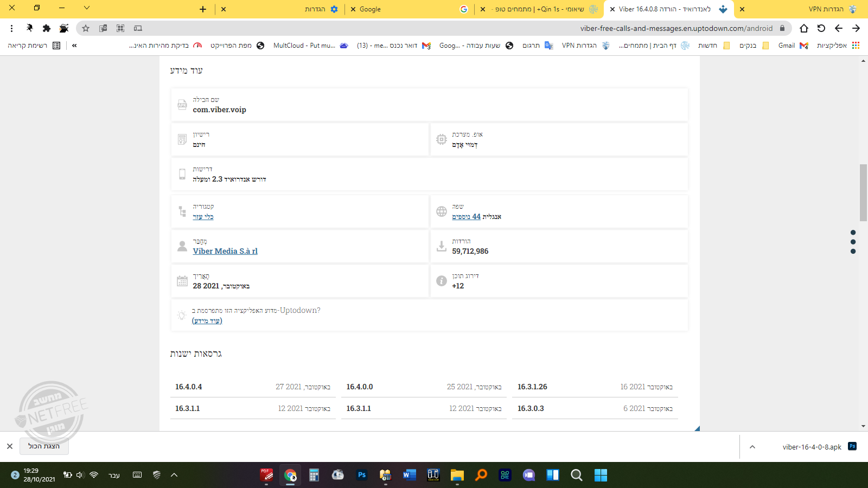Open File Explorer from the taskbar
The image size is (868, 488).
(457, 475)
